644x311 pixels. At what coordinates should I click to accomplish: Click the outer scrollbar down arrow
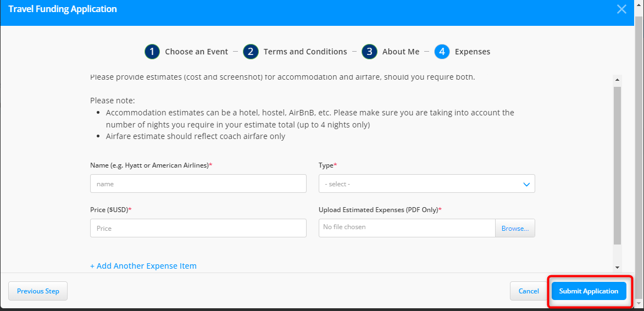pos(639,303)
